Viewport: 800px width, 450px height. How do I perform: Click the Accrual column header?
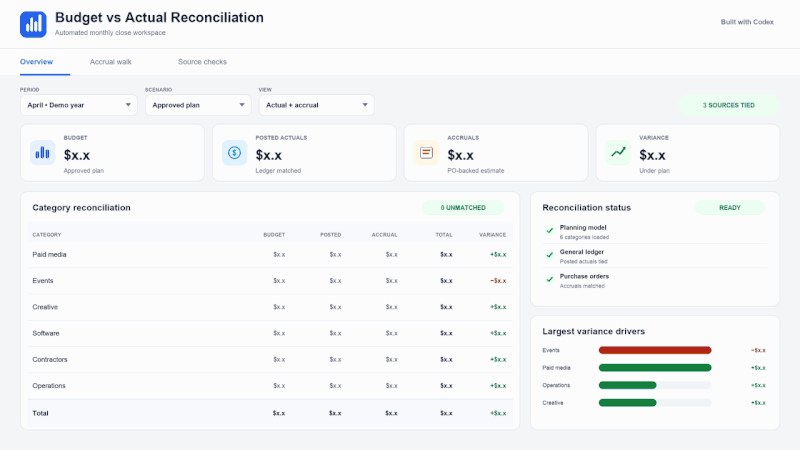click(384, 235)
